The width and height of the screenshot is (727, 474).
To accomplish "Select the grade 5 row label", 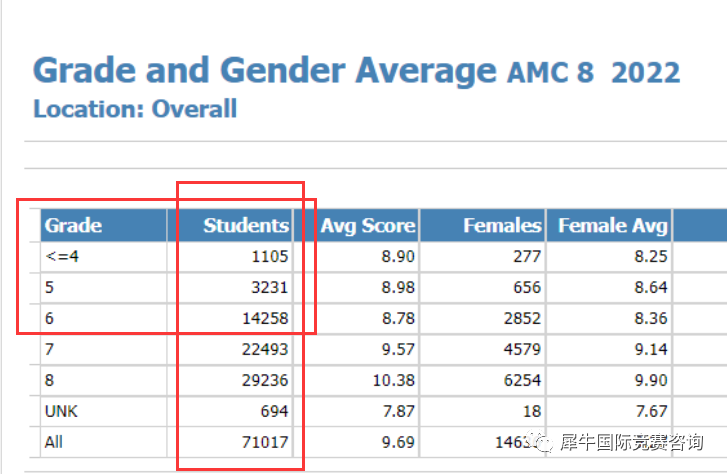I will (50, 287).
